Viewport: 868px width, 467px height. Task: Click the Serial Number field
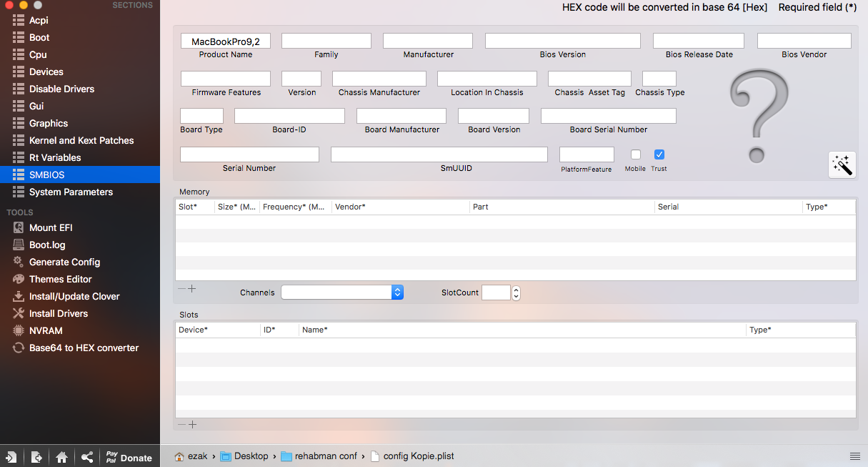tap(249, 154)
